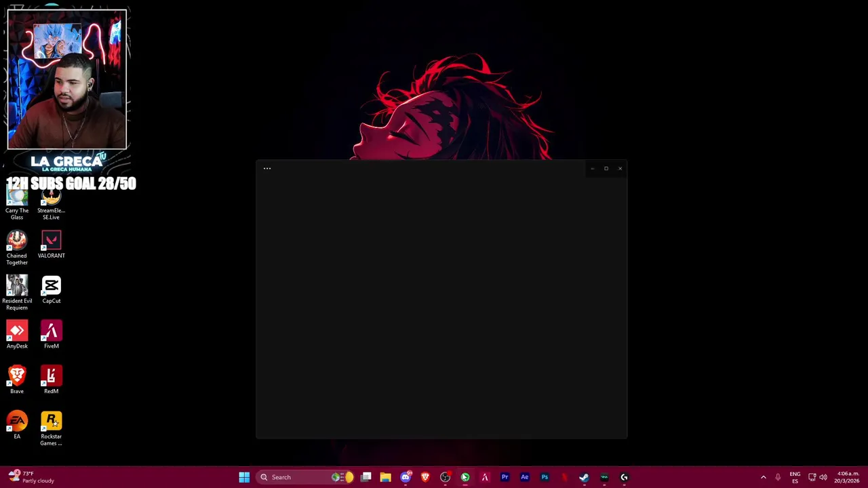Image resolution: width=868 pixels, height=488 pixels.
Task: Maximize the dark empty window
Action: pyautogui.click(x=606, y=169)
